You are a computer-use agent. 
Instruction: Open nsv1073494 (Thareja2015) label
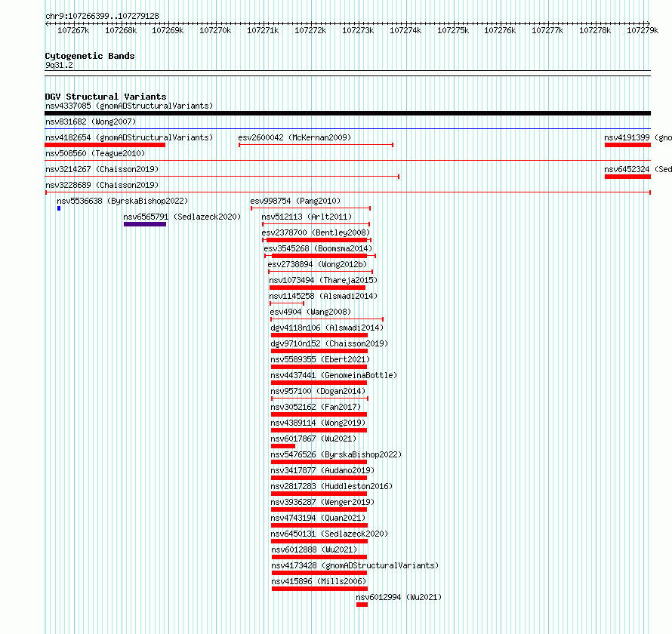click(x=323, y=280)
